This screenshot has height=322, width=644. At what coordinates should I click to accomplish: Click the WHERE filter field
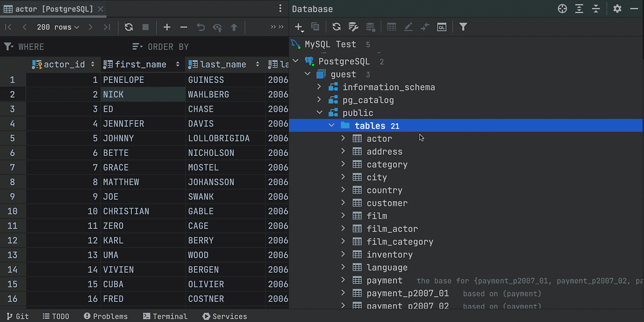(64, 46)
